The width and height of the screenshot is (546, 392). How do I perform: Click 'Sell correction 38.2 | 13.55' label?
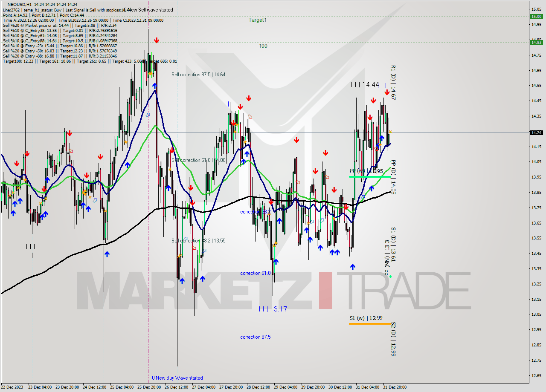(198, 241)
